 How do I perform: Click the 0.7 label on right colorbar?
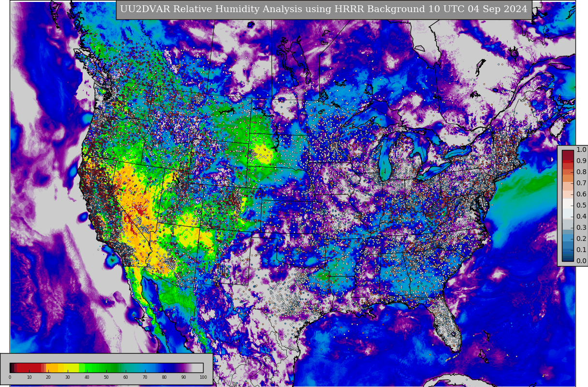[x=581, y=183]
